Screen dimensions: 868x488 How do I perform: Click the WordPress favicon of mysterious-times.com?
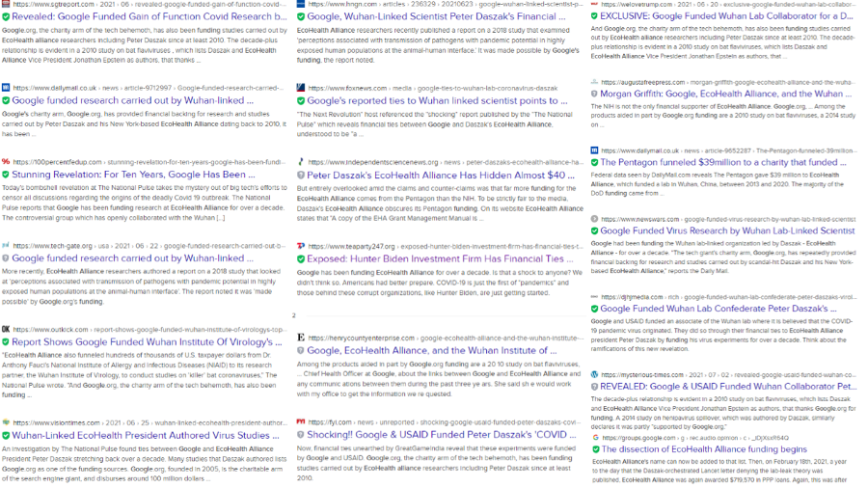[594, 374]
